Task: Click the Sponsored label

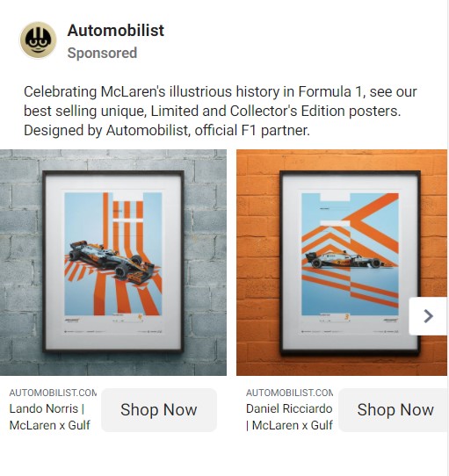Action: 103,53
